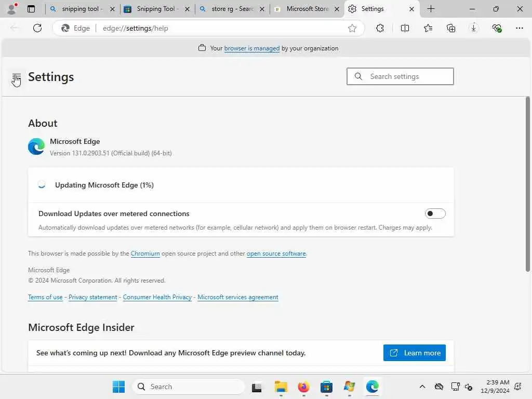The image size is (532, 399).
Task: Switch to the store rg search tab
Action: click(232, 9)
